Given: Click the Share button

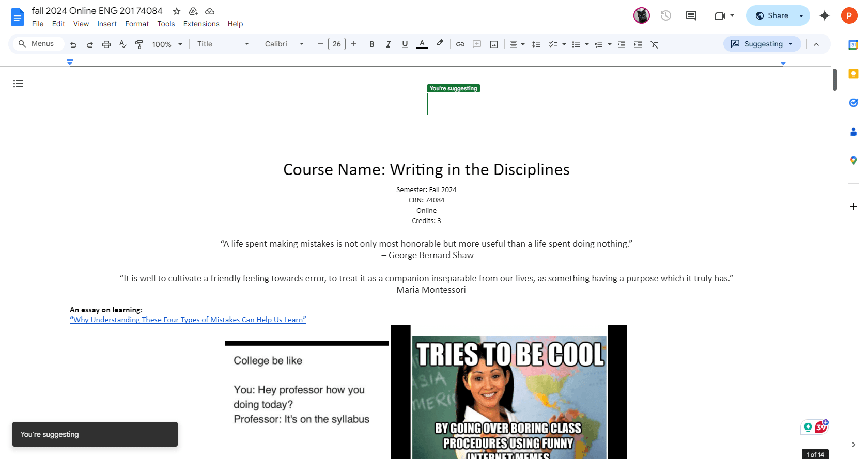Looking at the screenshot, I should (771, 15).
